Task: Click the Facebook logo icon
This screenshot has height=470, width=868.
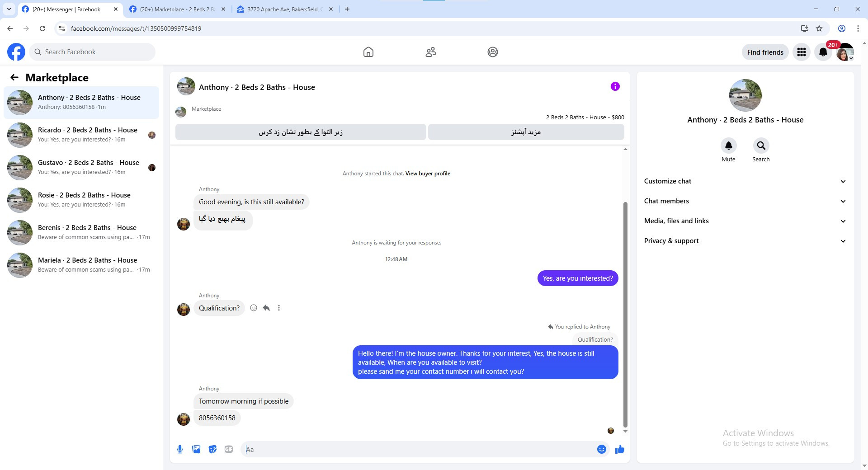Action: coord(16,52)
